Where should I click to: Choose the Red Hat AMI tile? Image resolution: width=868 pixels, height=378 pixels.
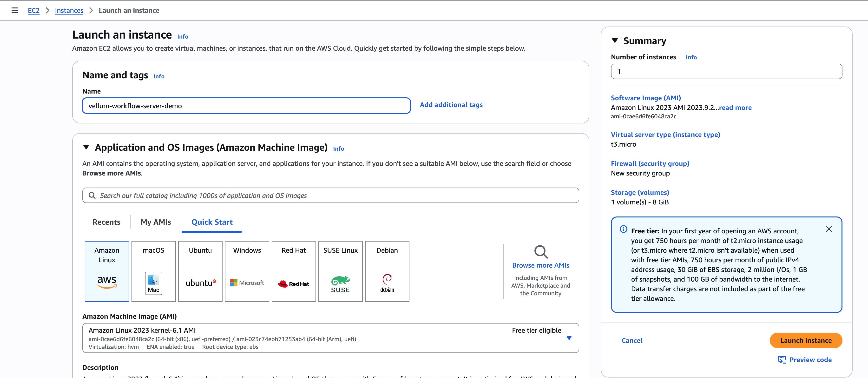(x=294, y=271)
